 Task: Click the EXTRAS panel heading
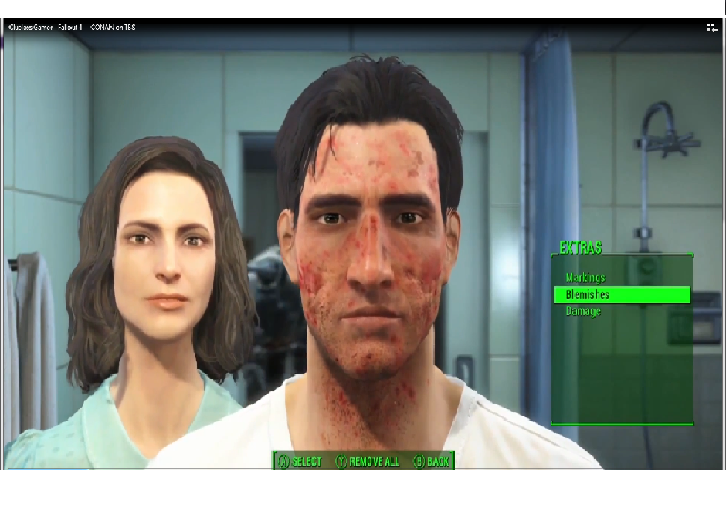(x=581, y=248)
